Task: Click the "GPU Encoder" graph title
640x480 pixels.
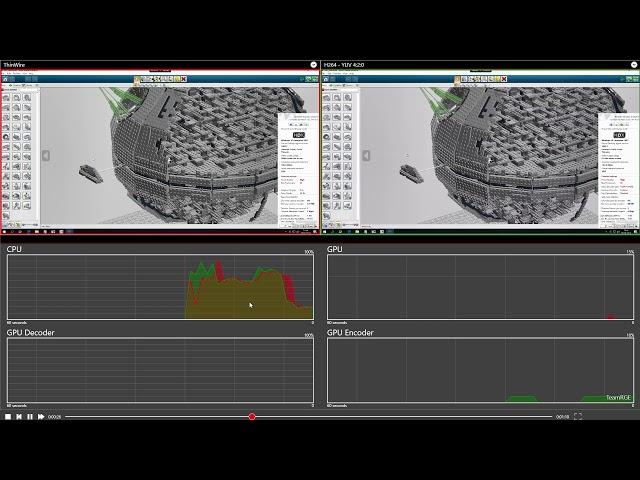Action: 350,333
